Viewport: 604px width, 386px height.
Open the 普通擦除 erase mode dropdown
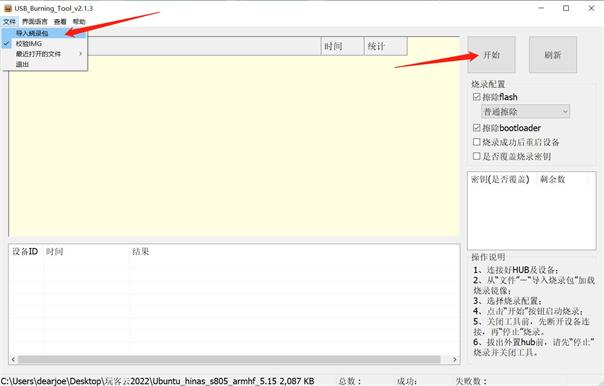(525, 112)
